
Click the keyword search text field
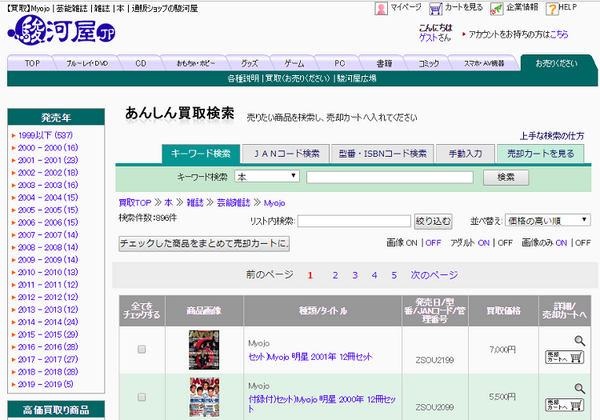[x=390, y=177]
